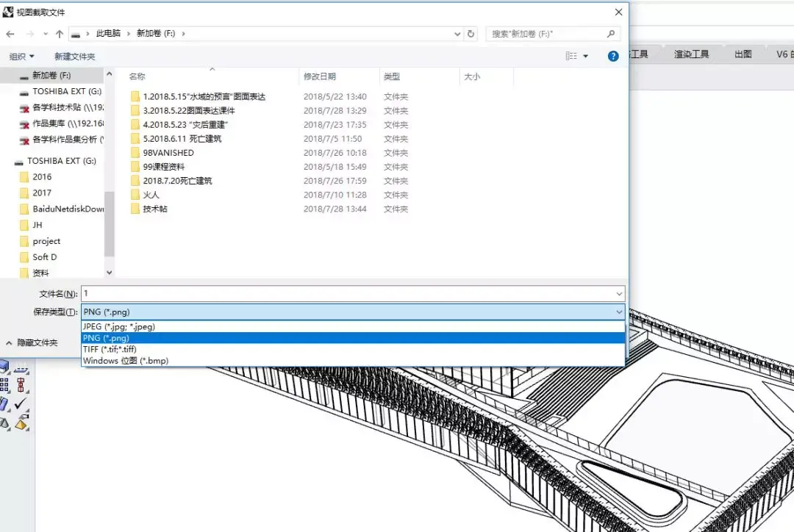The width and height of the screenshot is (794, 532).
Task: Select the 2017 folder in sidebar
Action: 41,193
